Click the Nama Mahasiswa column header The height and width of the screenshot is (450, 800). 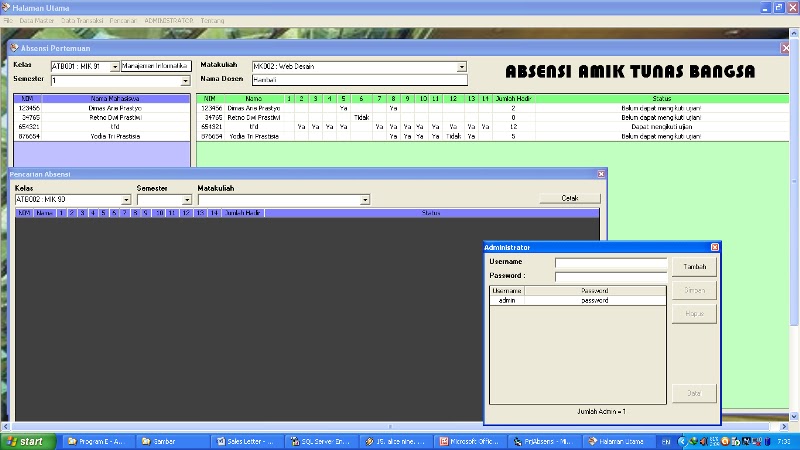tap(115, 98)
